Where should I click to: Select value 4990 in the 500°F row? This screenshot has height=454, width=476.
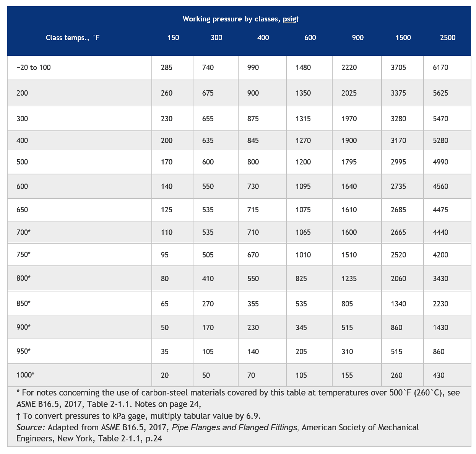click(440, 162)
